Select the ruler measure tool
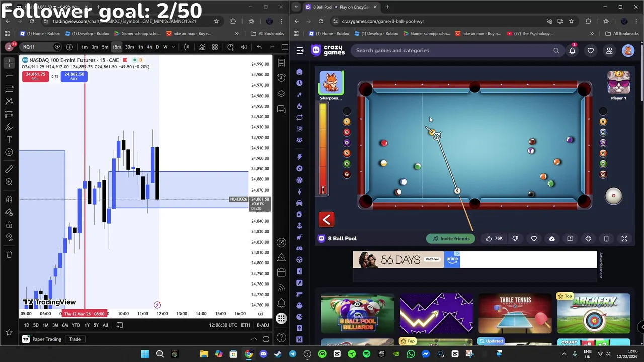 click(9, 169)
